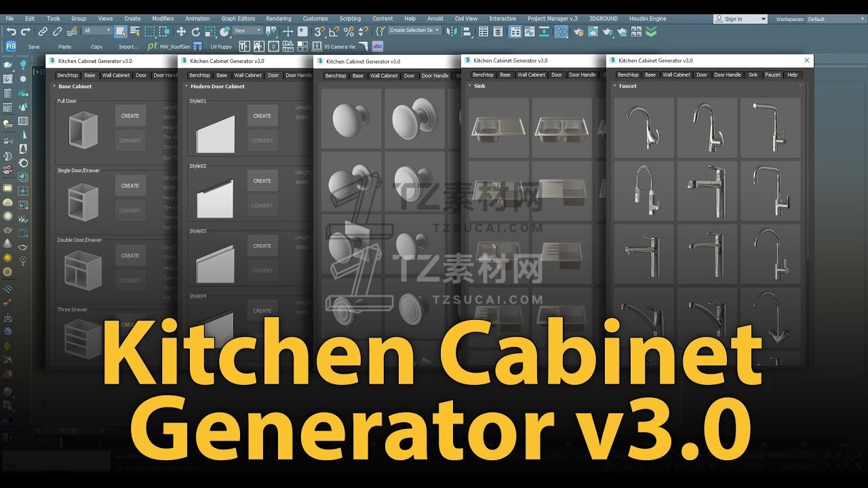Click the green chevrons icon in toolbar

651,31
